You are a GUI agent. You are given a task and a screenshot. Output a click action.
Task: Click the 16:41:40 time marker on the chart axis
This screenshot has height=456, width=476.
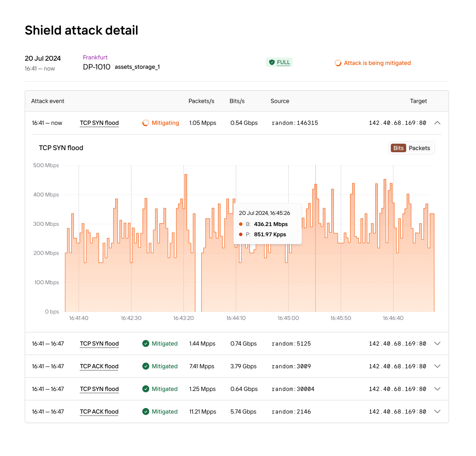[79, 318]
